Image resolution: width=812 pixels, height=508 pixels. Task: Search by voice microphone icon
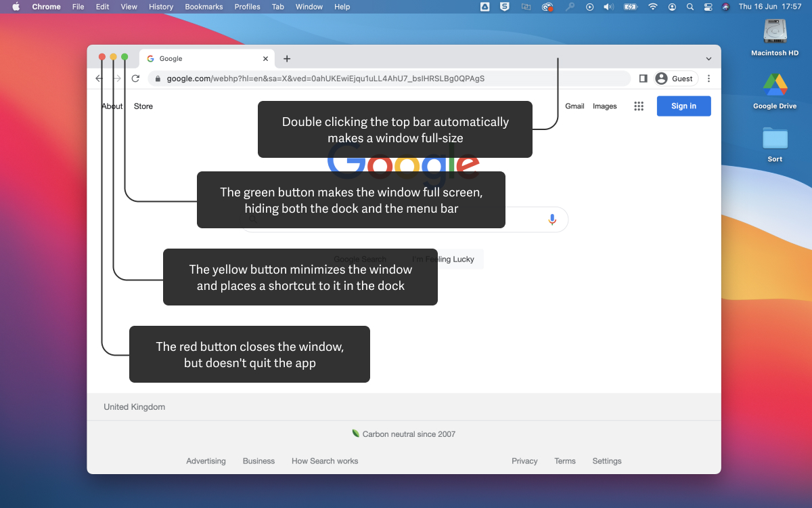tap(552, 219)
